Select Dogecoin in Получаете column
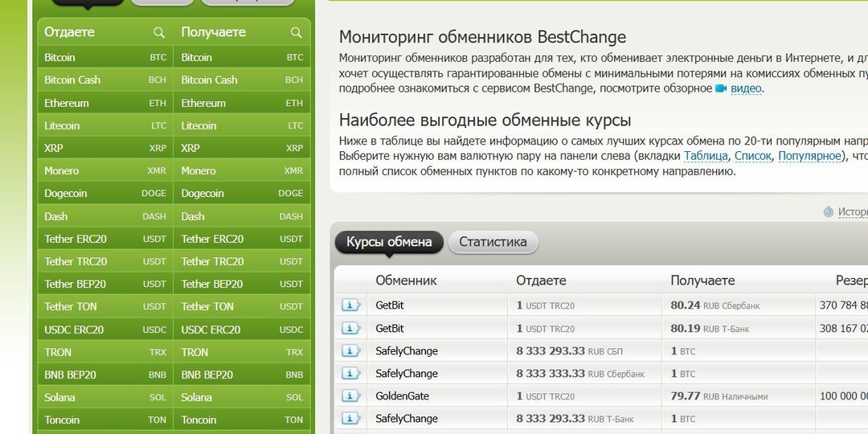The image size is (868, 434). click(x=242, y=194)
